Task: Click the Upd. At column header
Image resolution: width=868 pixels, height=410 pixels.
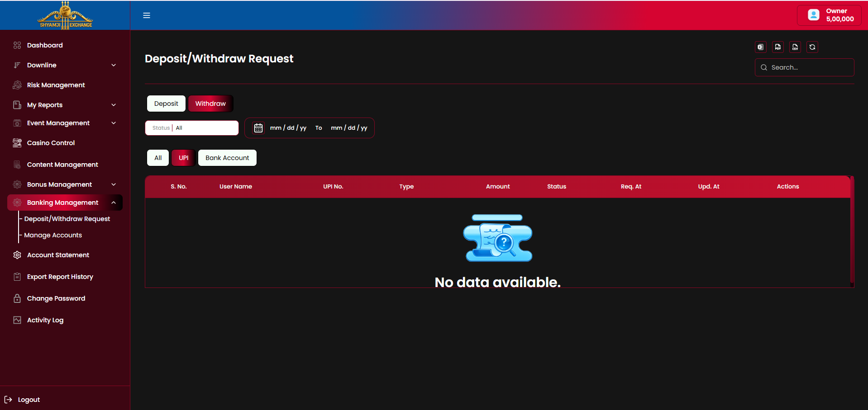Action: [709, 186]
